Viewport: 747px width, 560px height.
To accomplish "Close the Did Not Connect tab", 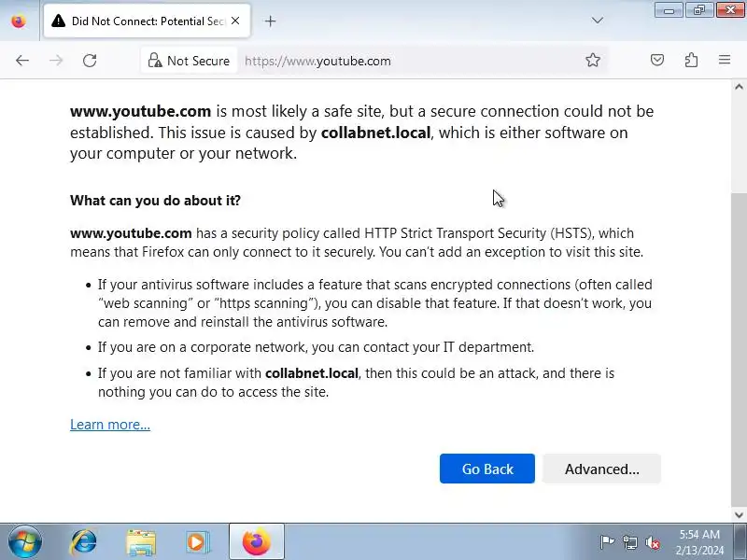I will (x=235, y=21).
